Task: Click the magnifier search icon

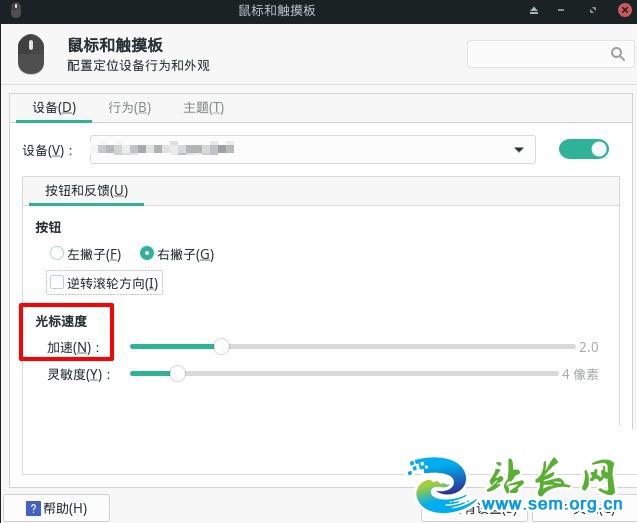Action: [x=616, y=54]
